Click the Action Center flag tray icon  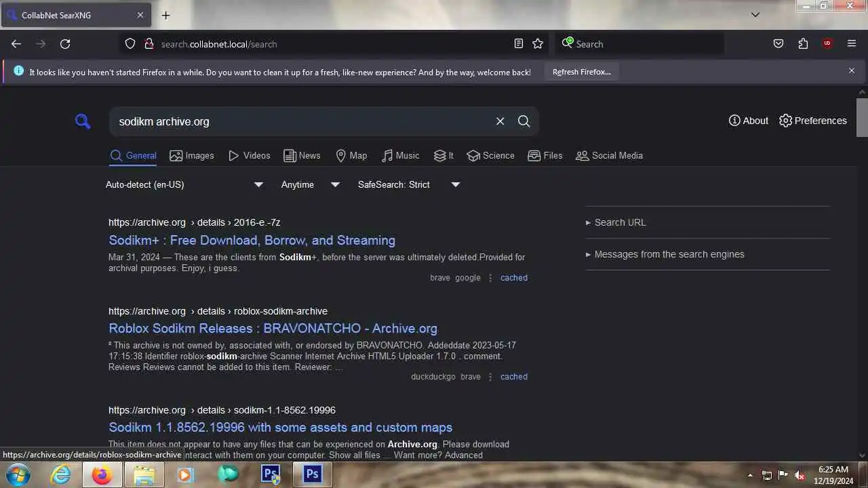[783, 475]
